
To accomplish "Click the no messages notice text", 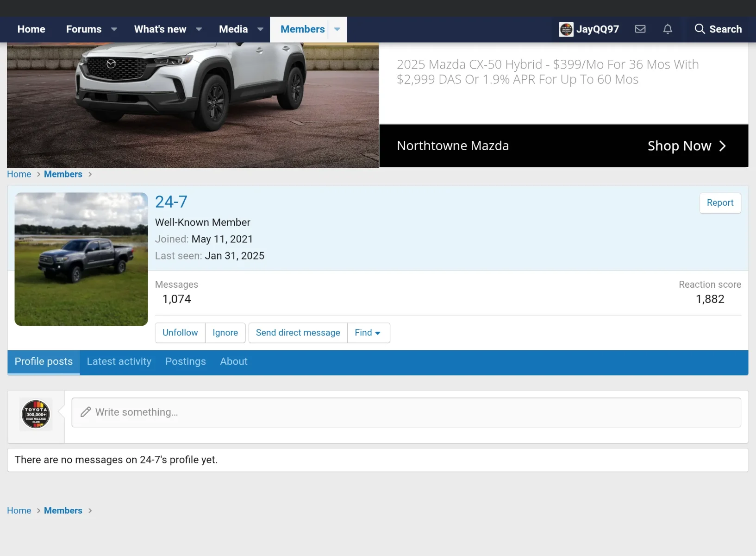I will (116, 460).
